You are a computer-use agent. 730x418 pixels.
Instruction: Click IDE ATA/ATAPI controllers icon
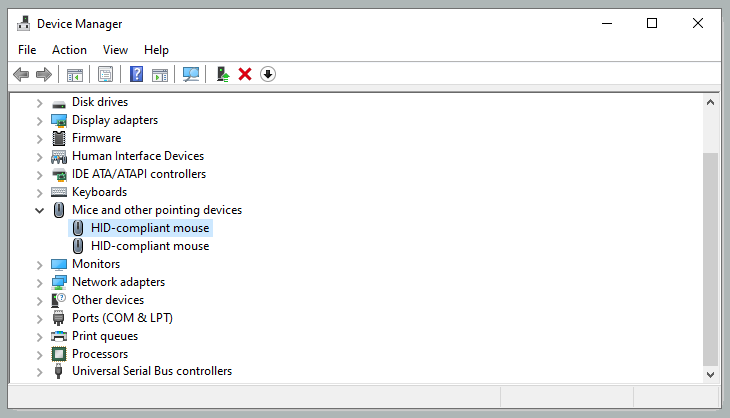[59, 175]
